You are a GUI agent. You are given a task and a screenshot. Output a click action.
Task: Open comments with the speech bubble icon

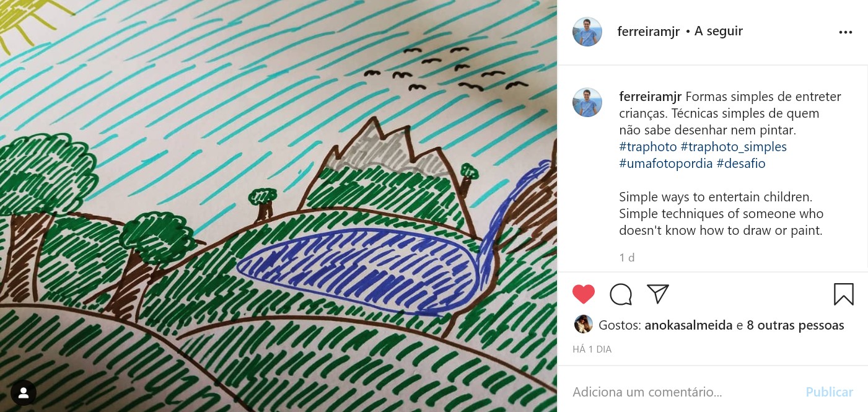point(621,294)
